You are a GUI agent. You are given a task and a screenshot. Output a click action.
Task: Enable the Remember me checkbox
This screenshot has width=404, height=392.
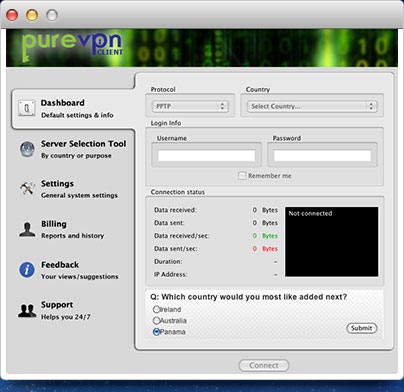[242, 176]
